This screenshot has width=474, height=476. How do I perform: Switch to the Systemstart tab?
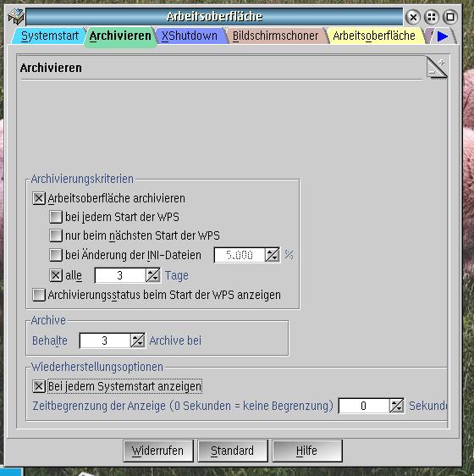coord(50,36)
